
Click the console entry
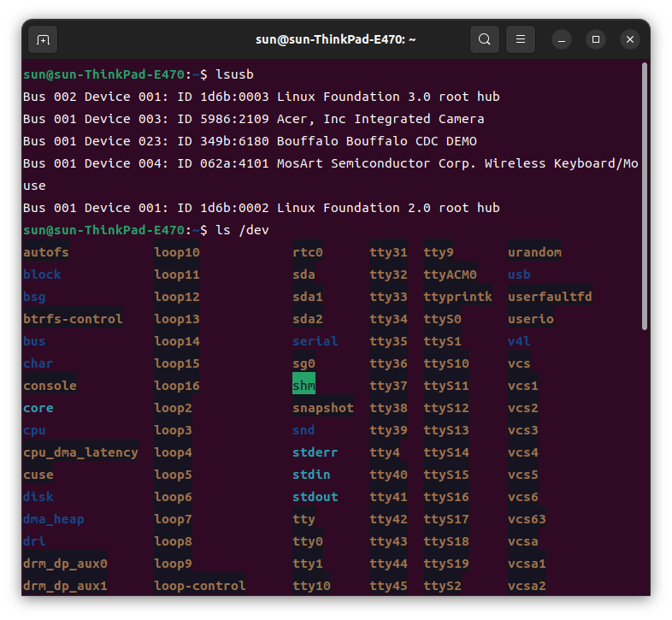(50, 386)
